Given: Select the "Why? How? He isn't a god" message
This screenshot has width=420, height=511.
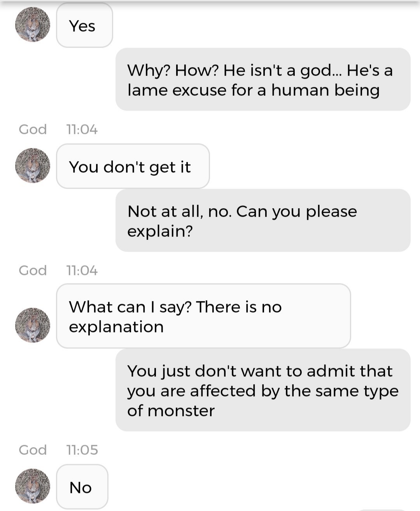Looking at the screenshot, I should [263, 80].
